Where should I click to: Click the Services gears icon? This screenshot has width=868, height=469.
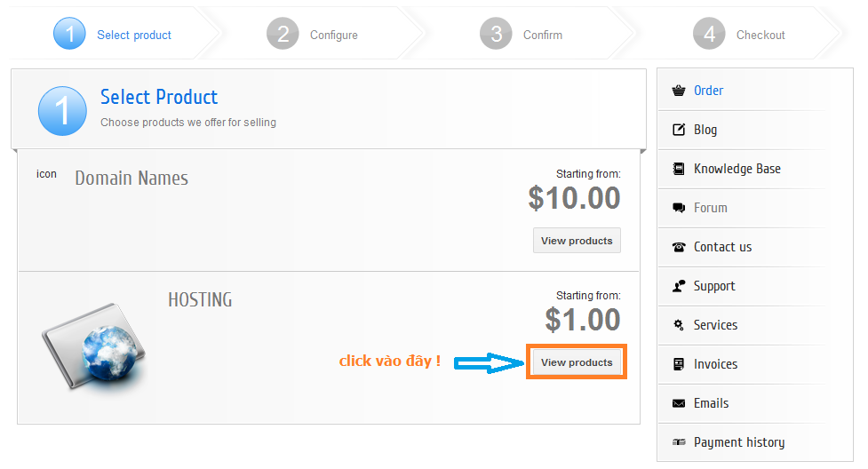click(679, 325)
